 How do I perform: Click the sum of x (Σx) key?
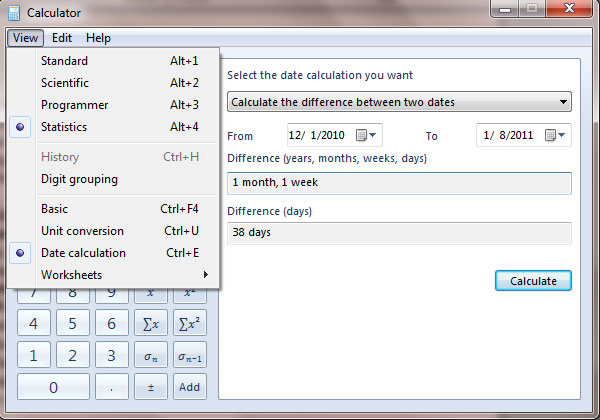[x=151, y=323]
